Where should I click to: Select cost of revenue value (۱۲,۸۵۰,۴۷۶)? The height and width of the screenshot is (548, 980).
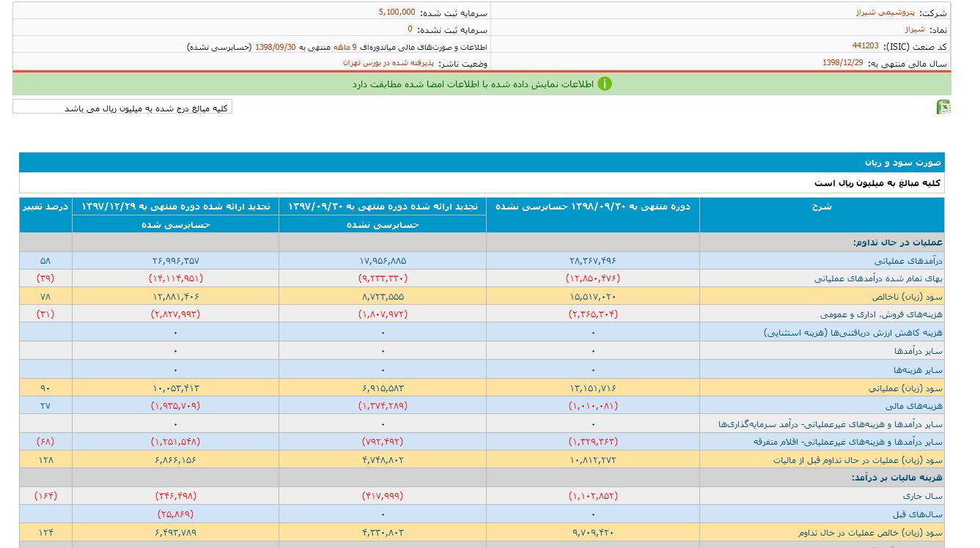[593, 278]
